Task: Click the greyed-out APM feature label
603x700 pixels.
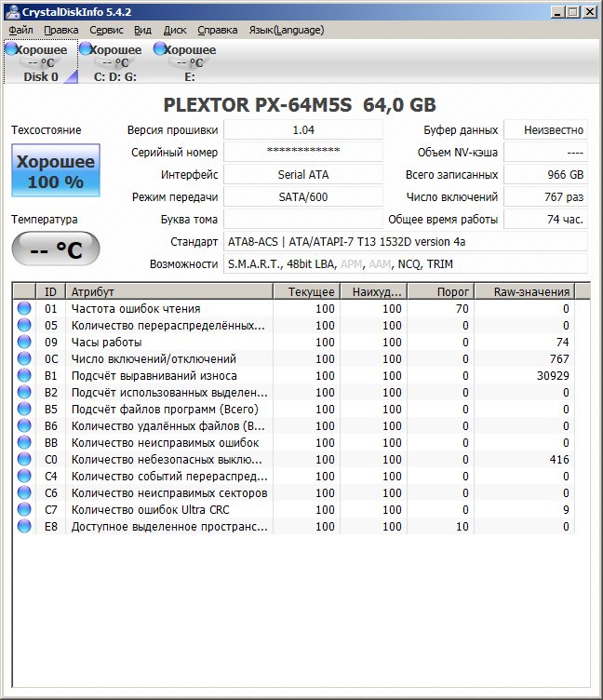Action: pyautogui.click(x=351, y=264)
